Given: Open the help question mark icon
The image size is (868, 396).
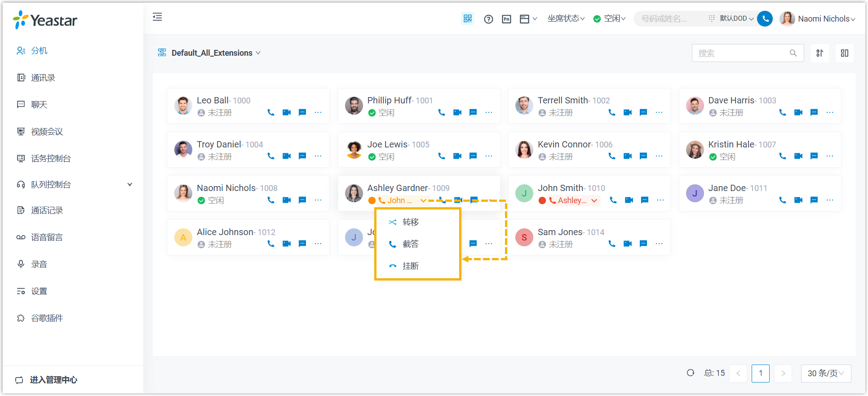Looking at the screenshot, I should pos(488,19).
